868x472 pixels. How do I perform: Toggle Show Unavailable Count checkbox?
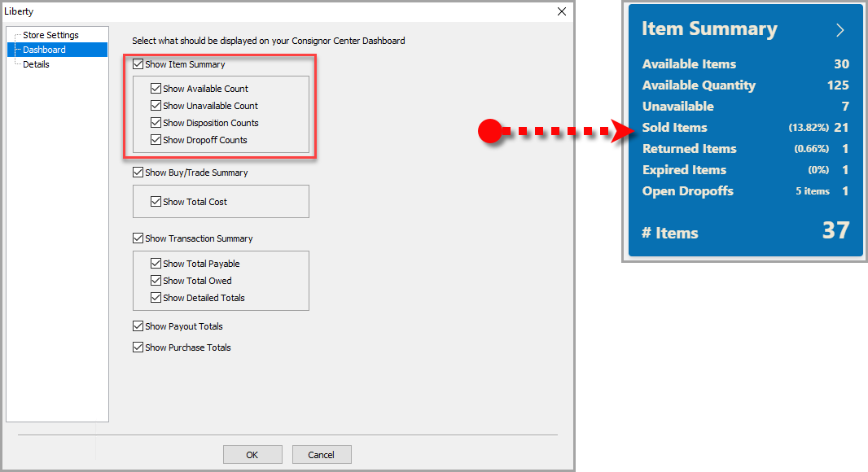click(156, 106)
